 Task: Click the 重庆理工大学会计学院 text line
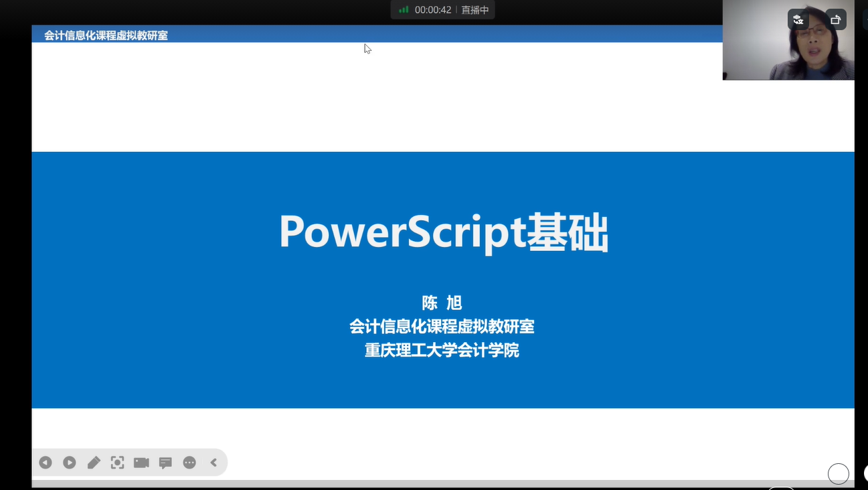[x=442, y=350]
